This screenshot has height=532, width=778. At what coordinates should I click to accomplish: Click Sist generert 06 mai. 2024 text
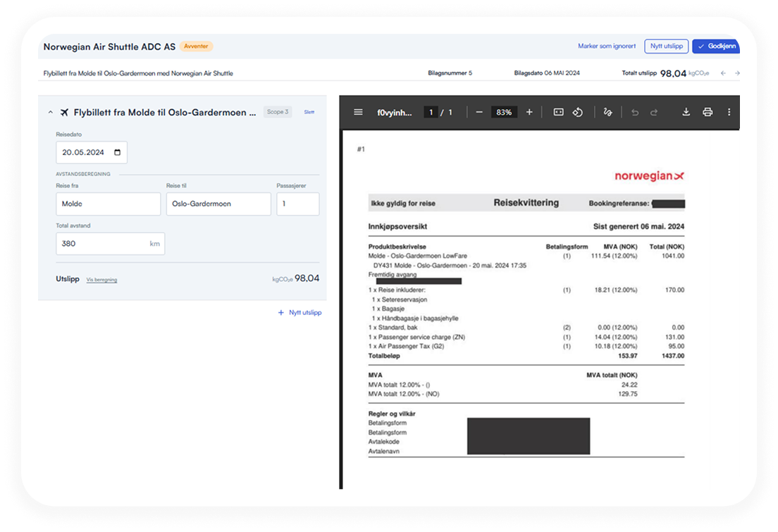pyautogui.click(x=638, y=226)
